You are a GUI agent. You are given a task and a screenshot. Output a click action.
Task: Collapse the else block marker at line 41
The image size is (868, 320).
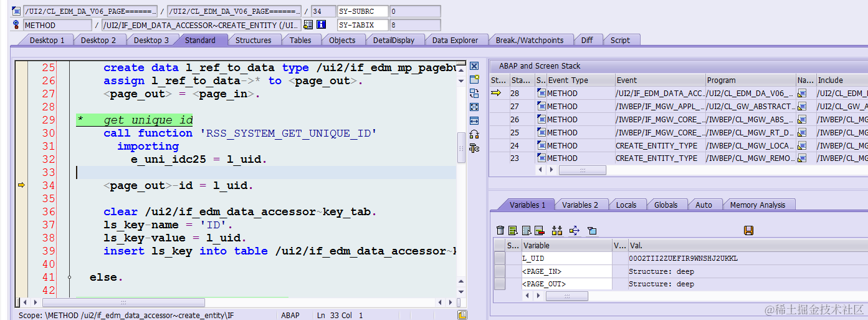pos(69,277)
